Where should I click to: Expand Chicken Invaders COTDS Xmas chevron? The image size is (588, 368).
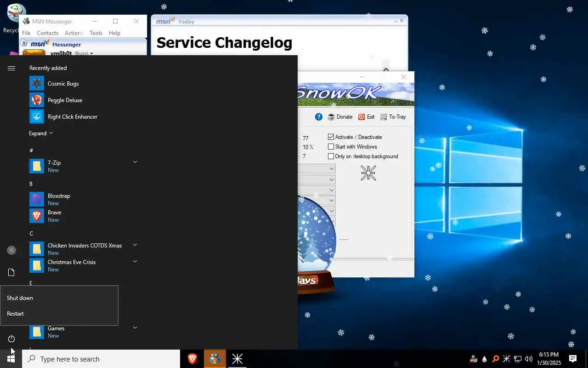135,245
